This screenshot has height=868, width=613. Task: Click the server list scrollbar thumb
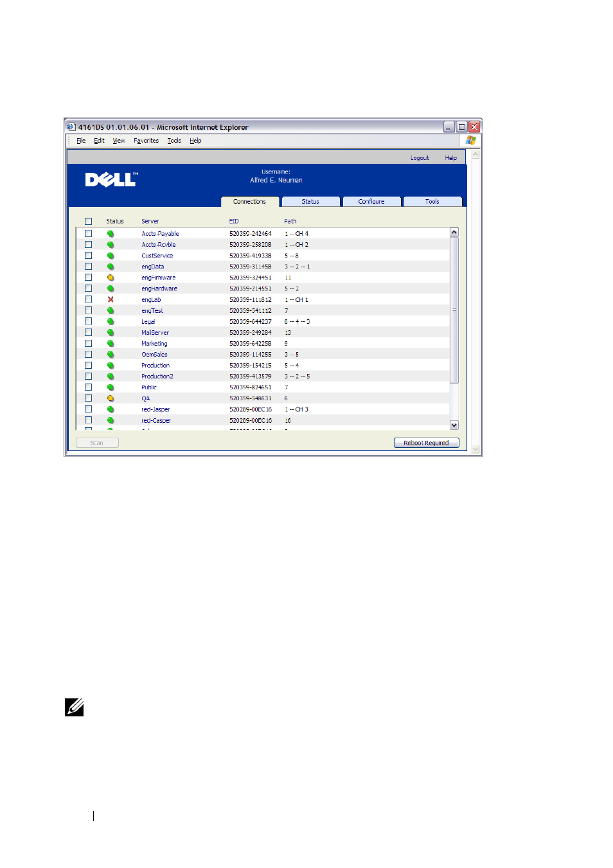pyautogui.click(x=454, y=310)
